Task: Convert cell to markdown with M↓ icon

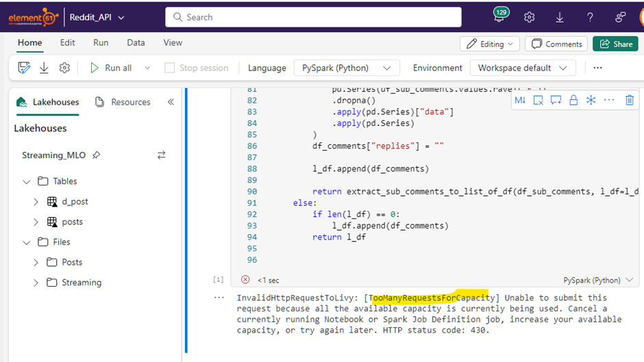Action: (x=520, y=101)
